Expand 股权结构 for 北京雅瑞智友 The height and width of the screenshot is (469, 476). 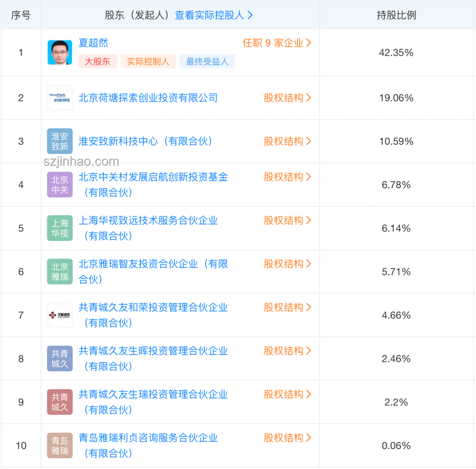[287, 263]
